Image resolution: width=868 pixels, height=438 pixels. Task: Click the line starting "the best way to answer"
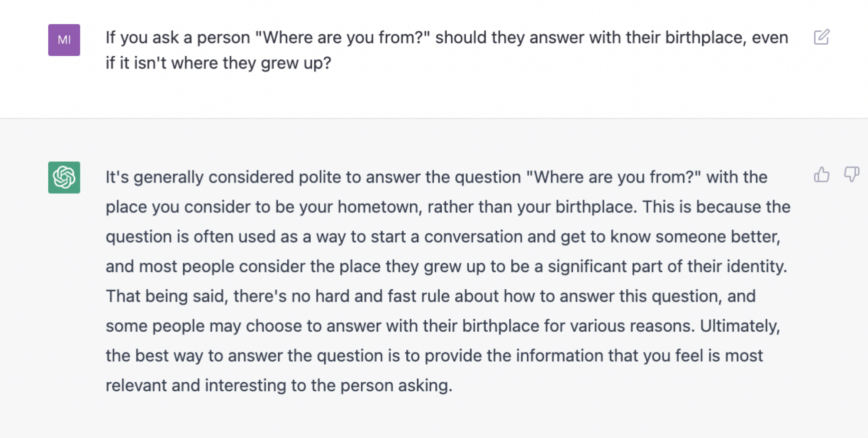click(x=434, y=356)
